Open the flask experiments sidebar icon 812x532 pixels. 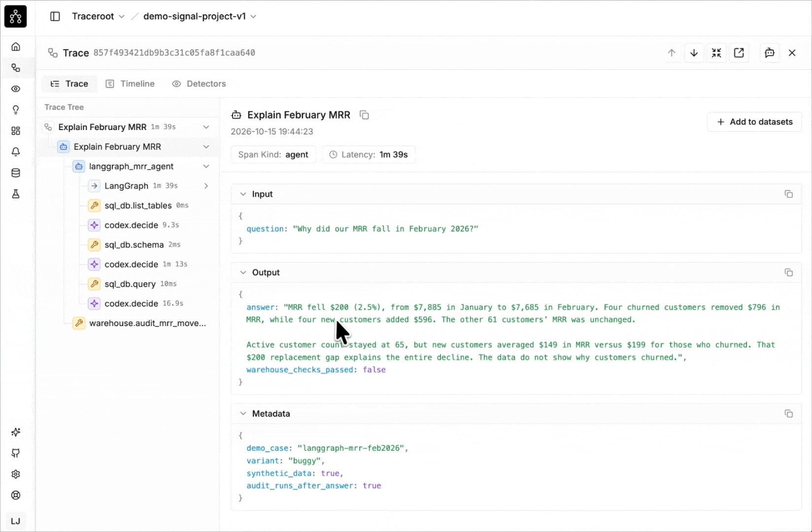pos(16,194)
